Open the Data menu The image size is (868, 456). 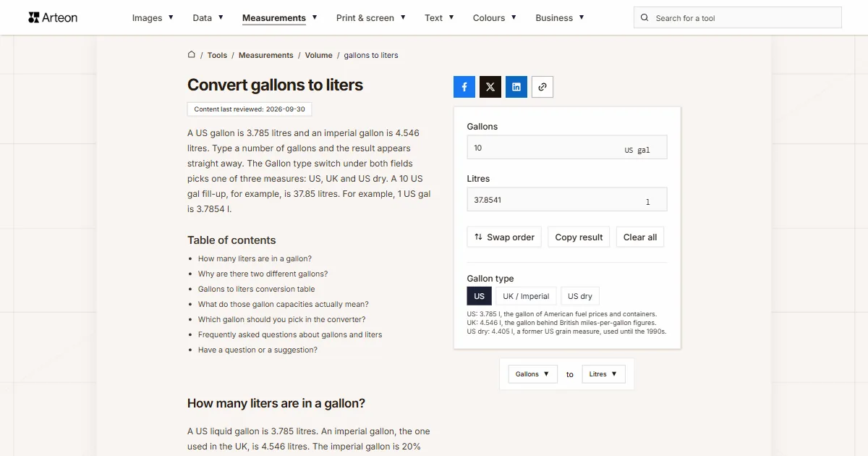coord(208,18)
